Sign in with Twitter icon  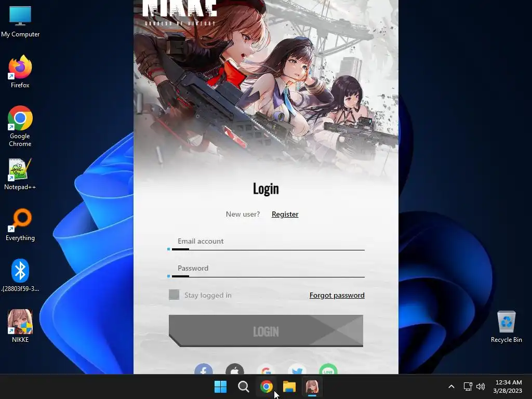coord(297,369)
